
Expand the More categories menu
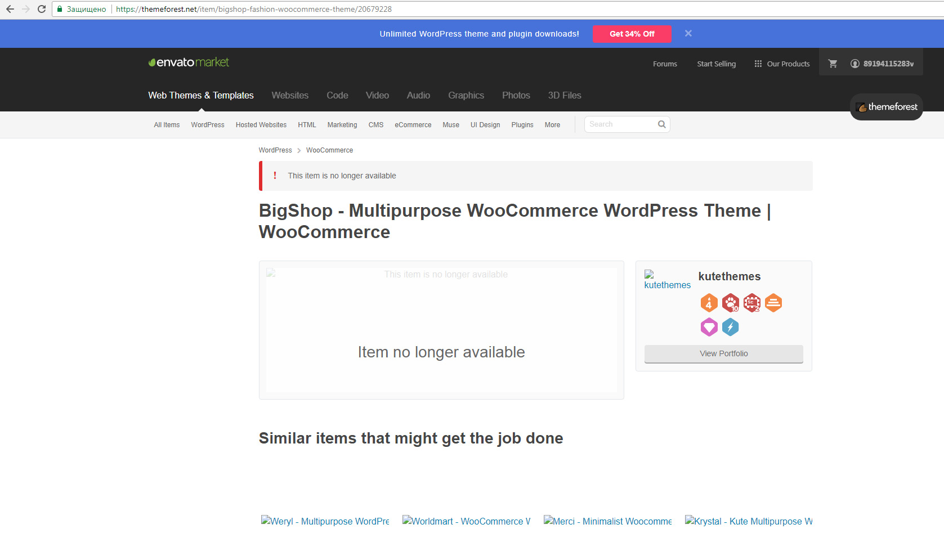point(552,125)
